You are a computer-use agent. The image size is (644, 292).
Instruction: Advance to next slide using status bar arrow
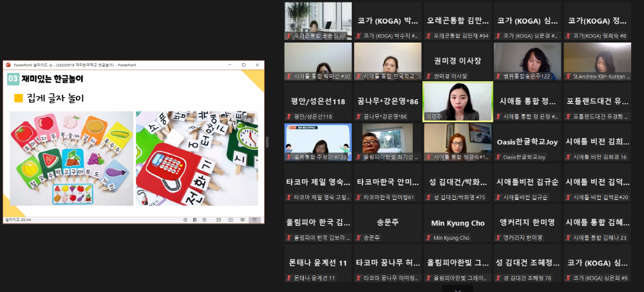[x=205, y=220]
